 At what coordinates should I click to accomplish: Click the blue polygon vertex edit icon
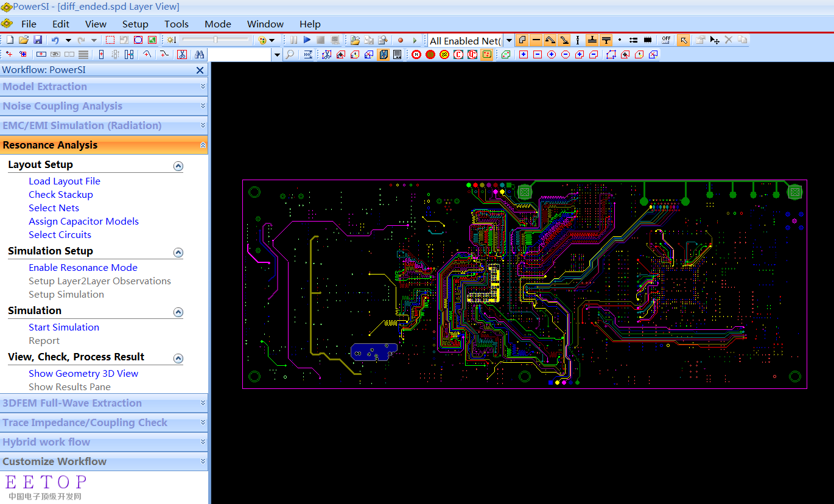pos(611,54)
